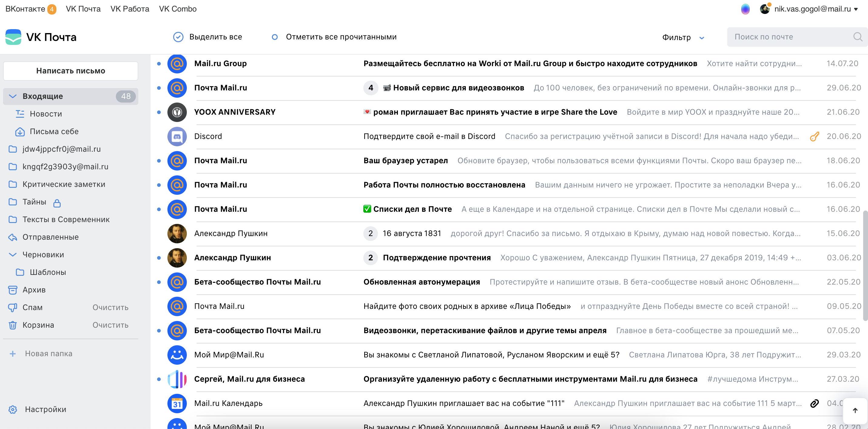This screenshot has width=868, height=429.
Task: Click the Discord sender avatar
Action: click(177, 137)
